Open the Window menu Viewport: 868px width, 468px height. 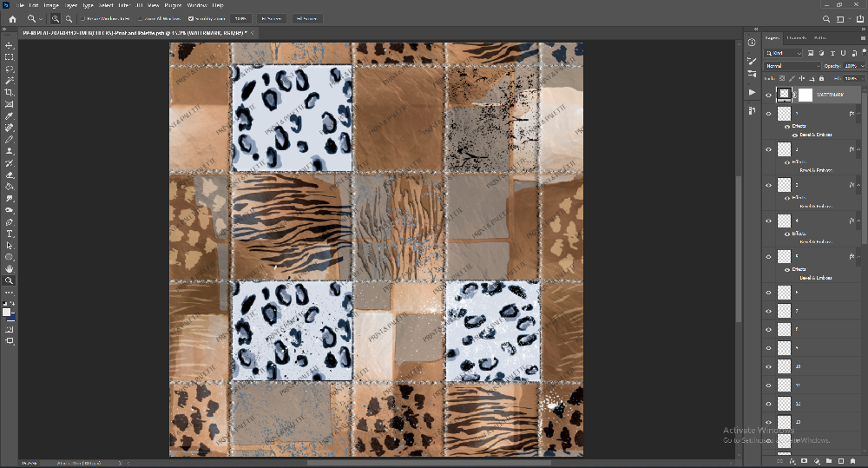pos(196,5)
